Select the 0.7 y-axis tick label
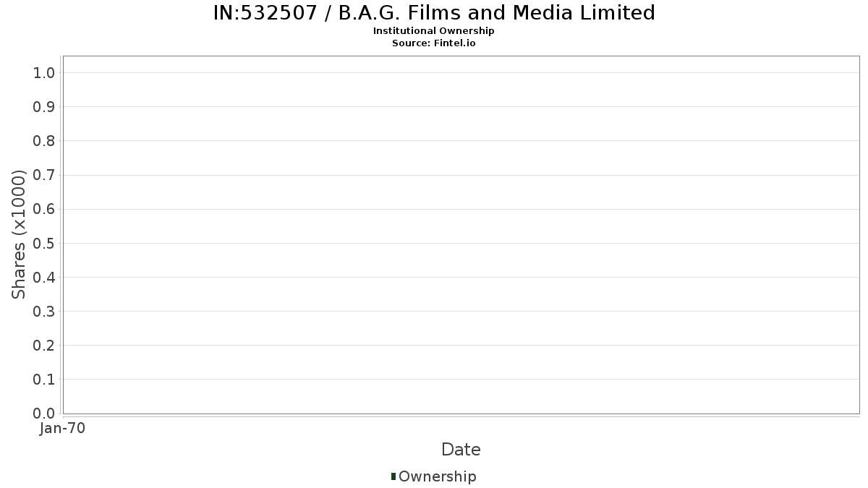The width and height of the screenshot is (868, 488). point(44,175)
